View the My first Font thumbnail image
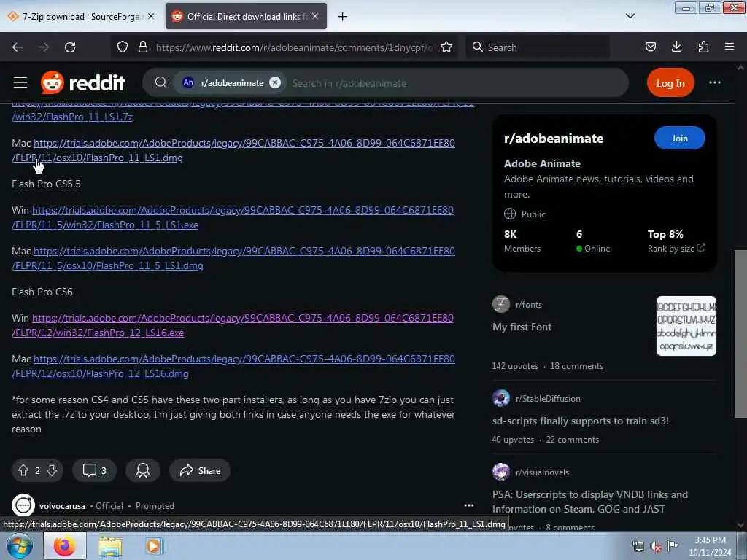This screenshot has height=560, width=747. coord(686,326)
